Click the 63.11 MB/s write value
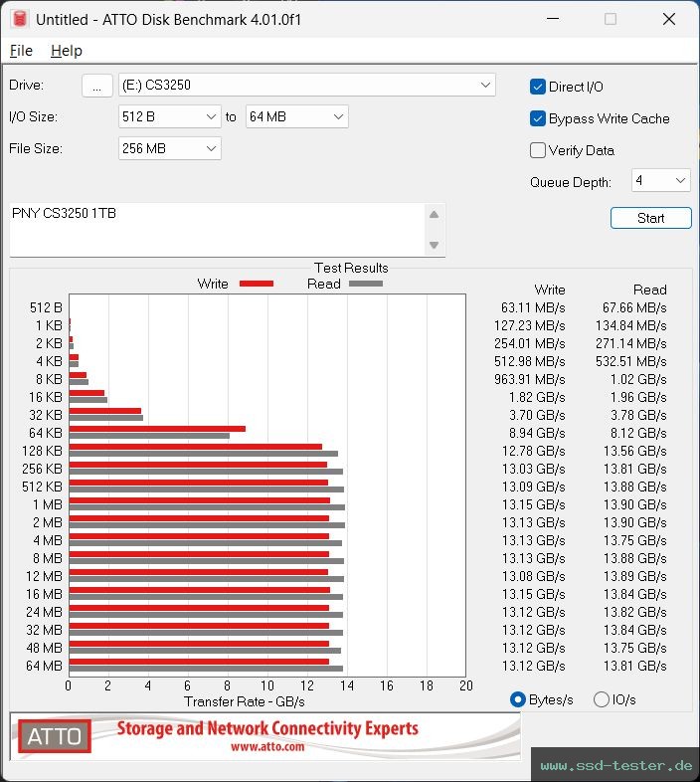 click(x=533, y=307)
